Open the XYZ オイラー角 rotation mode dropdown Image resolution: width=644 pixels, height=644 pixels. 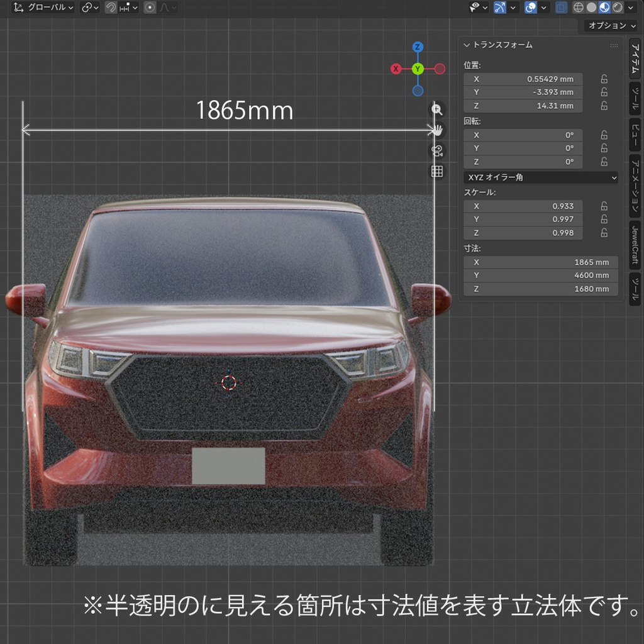pyautogui.click(x=541, y=177)
